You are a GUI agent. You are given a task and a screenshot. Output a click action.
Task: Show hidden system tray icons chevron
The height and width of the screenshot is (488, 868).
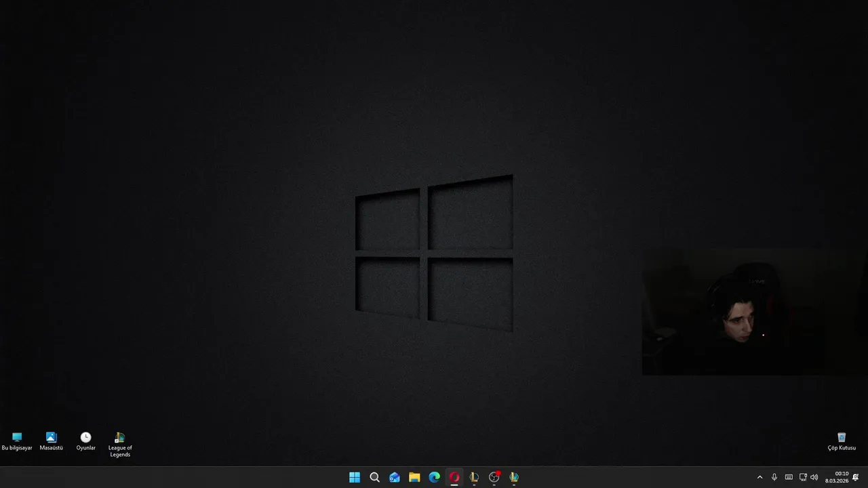(759, 477)
